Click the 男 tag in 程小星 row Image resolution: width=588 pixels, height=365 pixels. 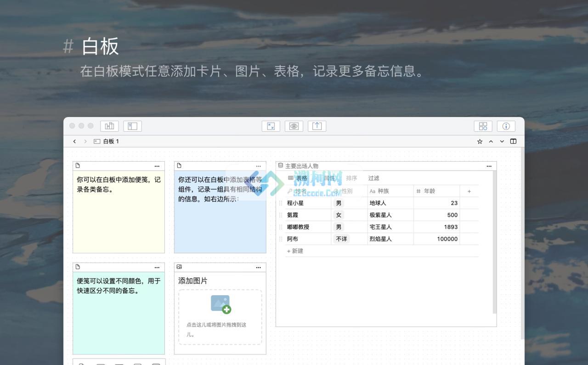pyautogui.click(x=339, y=203)
